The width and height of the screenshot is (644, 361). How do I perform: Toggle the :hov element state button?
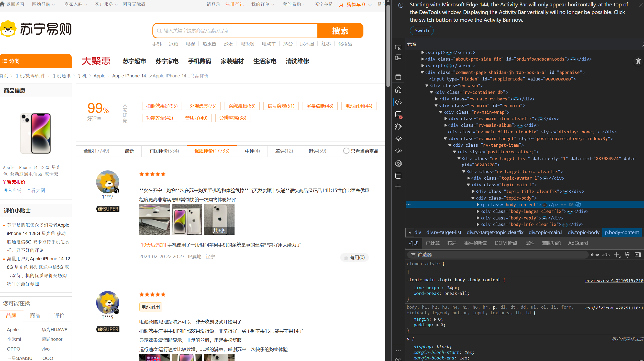point(595,255)
